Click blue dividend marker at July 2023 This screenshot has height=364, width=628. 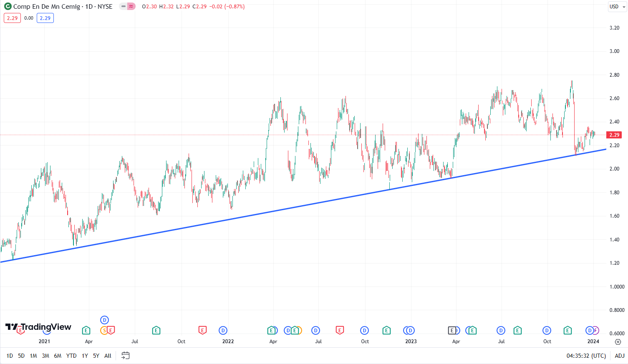tap(501, 331)
